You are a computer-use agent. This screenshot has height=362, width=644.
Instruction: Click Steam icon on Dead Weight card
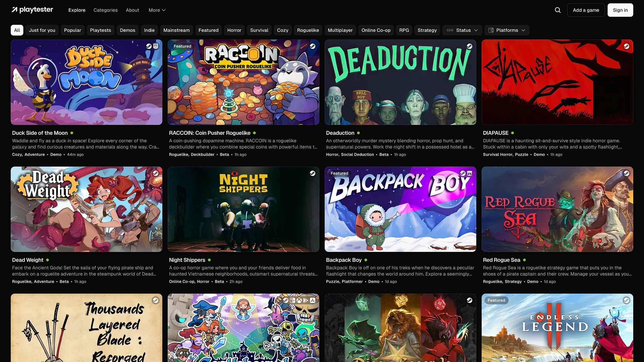[x=156, y=173]
